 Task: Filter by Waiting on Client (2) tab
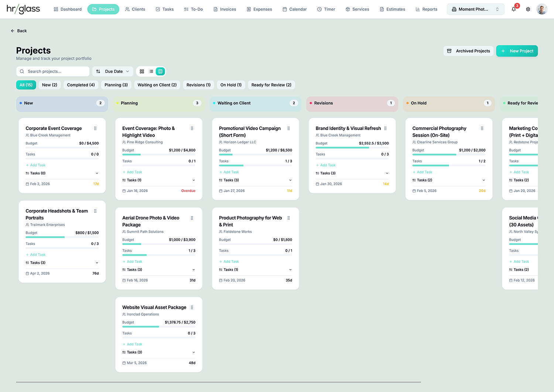pos(157,85)
